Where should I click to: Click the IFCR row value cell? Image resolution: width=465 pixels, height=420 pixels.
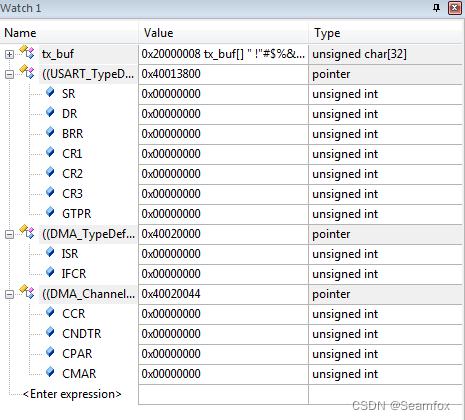coord(223,274)
